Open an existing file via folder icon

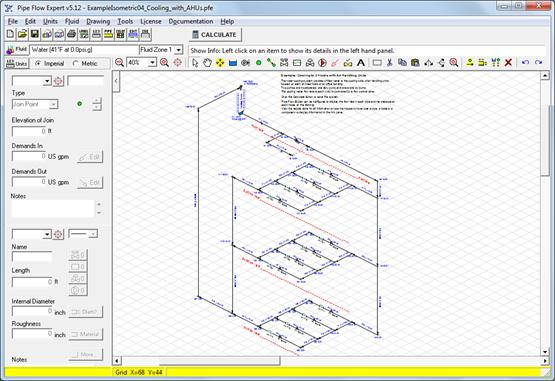point(22,34)
